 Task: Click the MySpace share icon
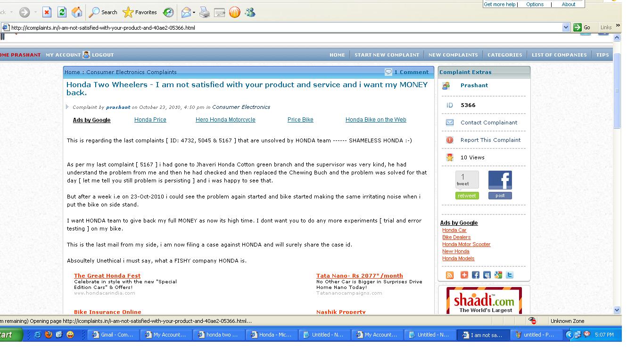click(x=487, y=275)
